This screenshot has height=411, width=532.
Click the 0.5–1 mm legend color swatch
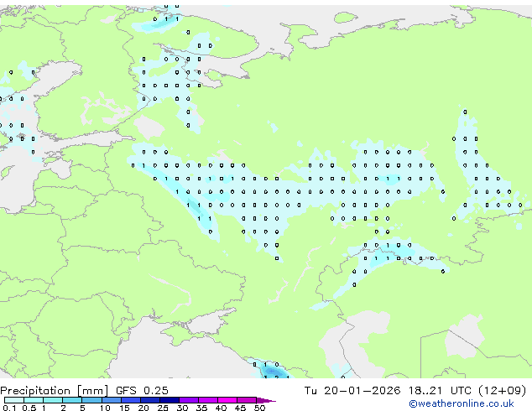34,400
